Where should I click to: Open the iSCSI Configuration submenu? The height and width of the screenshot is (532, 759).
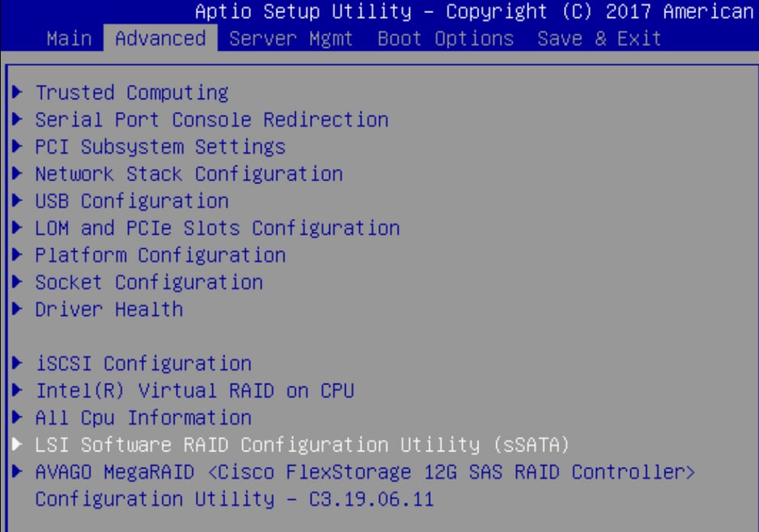click(142, 364)
